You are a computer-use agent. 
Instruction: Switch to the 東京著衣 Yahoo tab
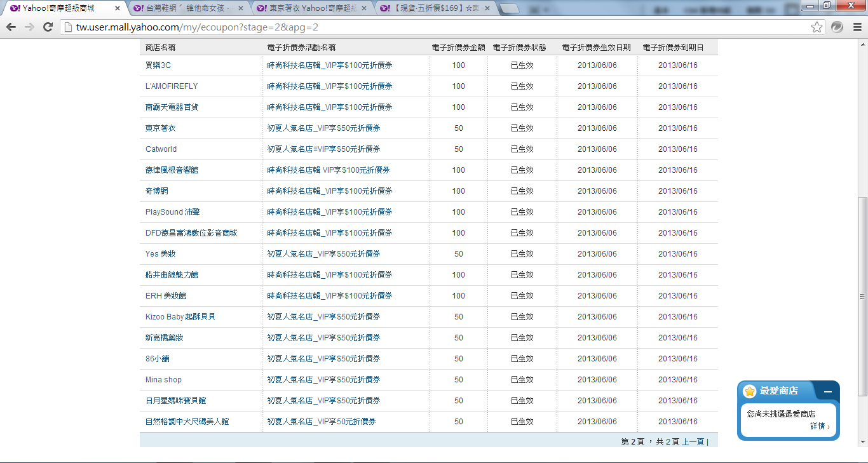click(x=311, y=8)
